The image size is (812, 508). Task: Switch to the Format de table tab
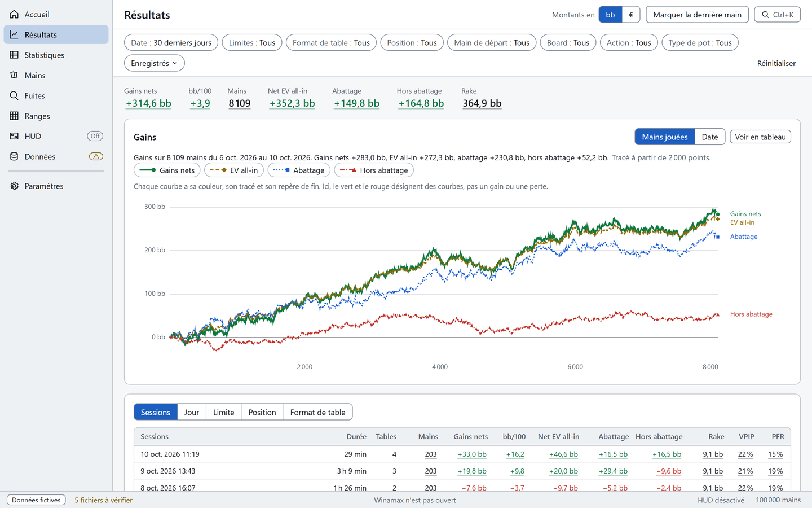pyautogui.click(x=317, y=412)
